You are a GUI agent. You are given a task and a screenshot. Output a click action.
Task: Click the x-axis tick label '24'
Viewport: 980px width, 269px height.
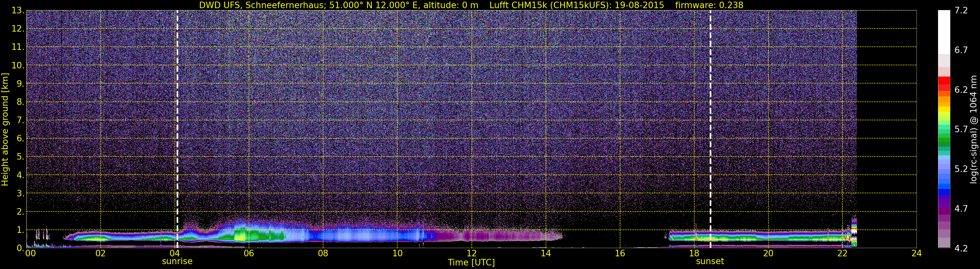click(917, 253)
